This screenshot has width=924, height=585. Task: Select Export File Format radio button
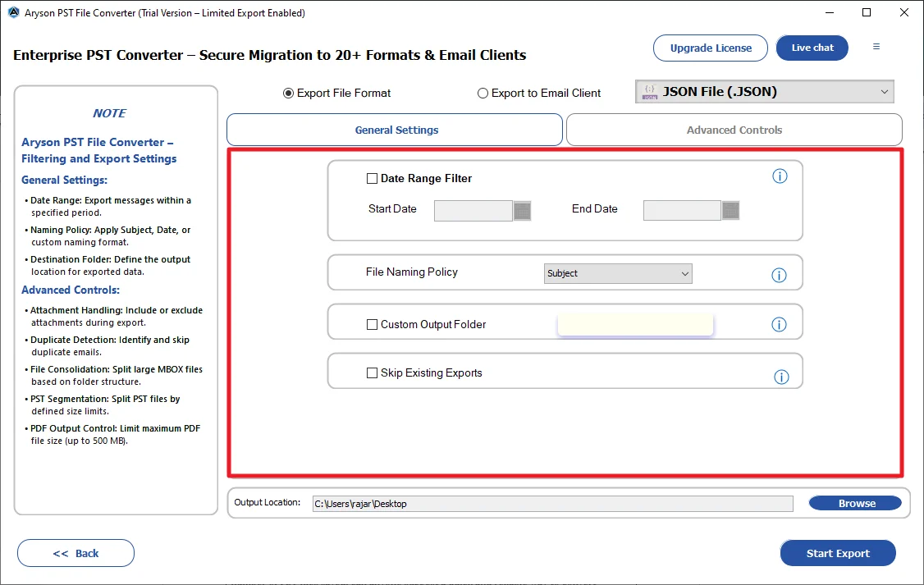point(288,93)
